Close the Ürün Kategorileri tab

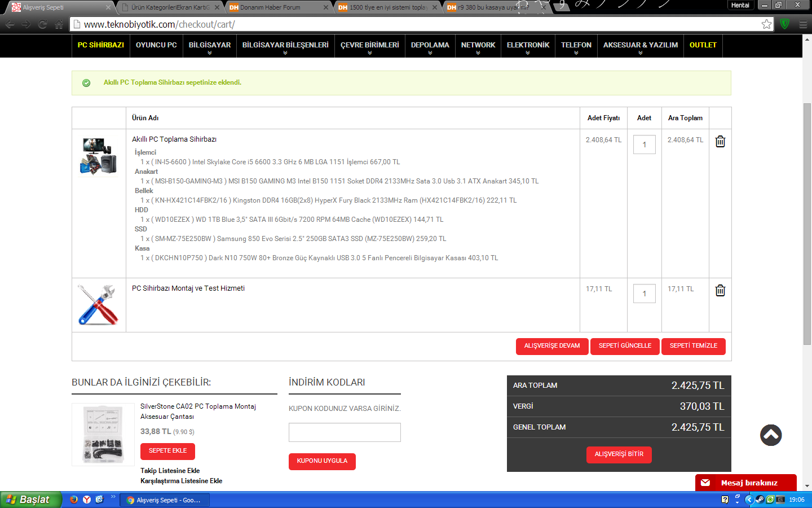click(217, 7)
